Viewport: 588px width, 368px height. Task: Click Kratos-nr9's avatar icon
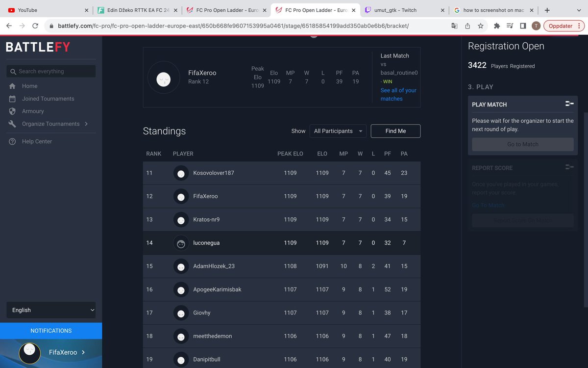click(x=181, y=220)
